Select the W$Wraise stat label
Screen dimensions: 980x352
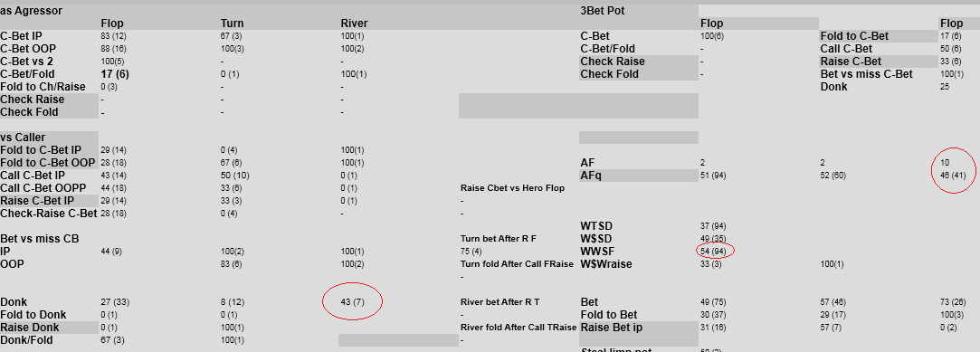[x=606, y=264]
